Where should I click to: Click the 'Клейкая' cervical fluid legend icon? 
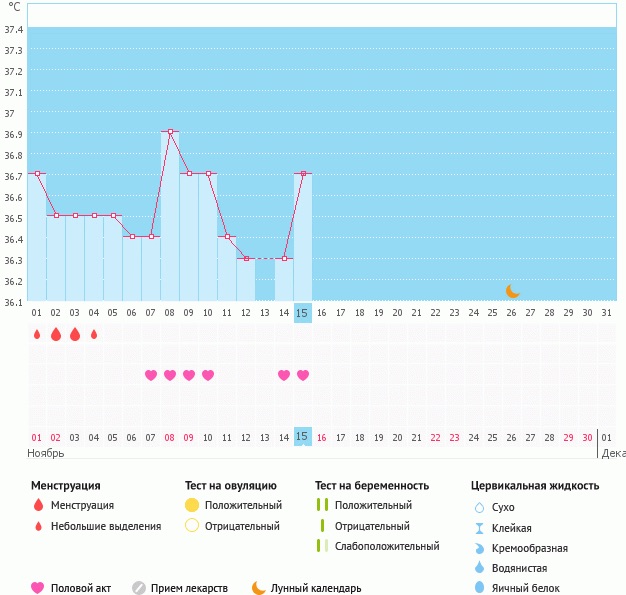click(x=478, y=528)
